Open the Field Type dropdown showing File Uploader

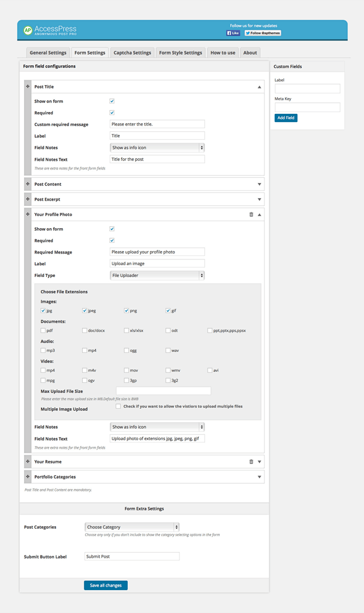[157, 275]
